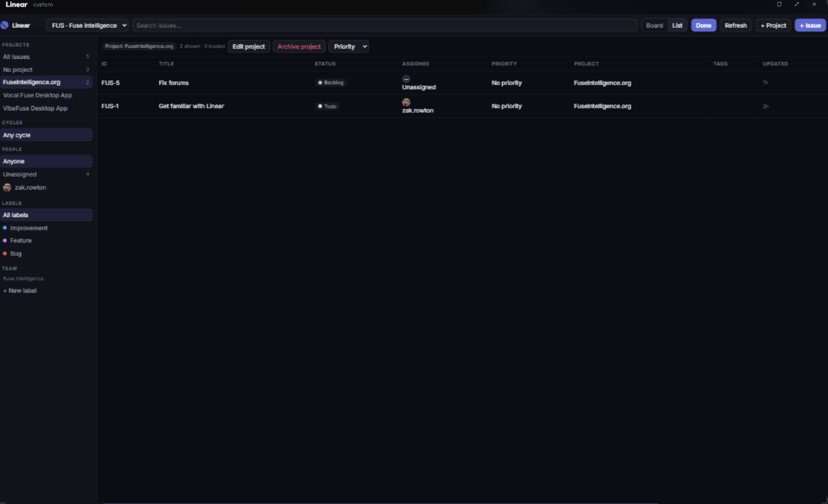Screen dimensions: 828x504
Task: Open the Priority sort dropdown
Action: 349,46
